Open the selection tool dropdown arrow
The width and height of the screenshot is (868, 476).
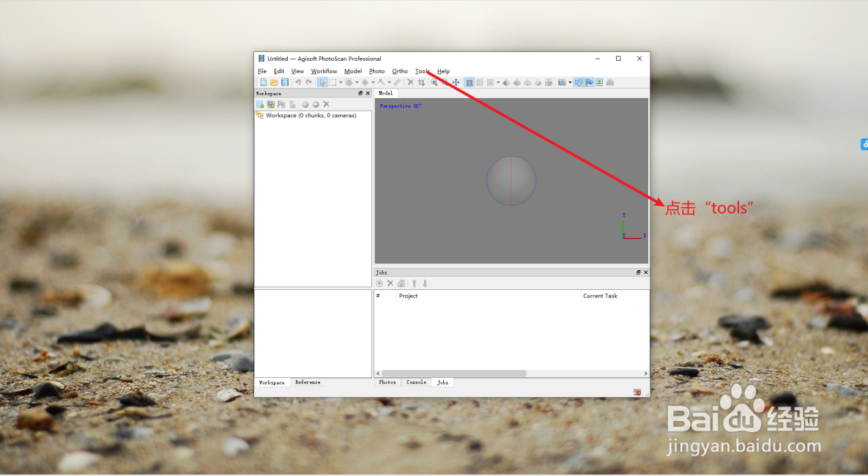coord(341,83)
